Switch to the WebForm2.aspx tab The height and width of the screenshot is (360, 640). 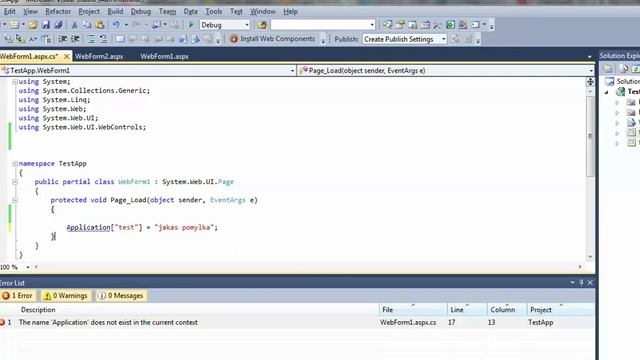[x=99, y=56]
